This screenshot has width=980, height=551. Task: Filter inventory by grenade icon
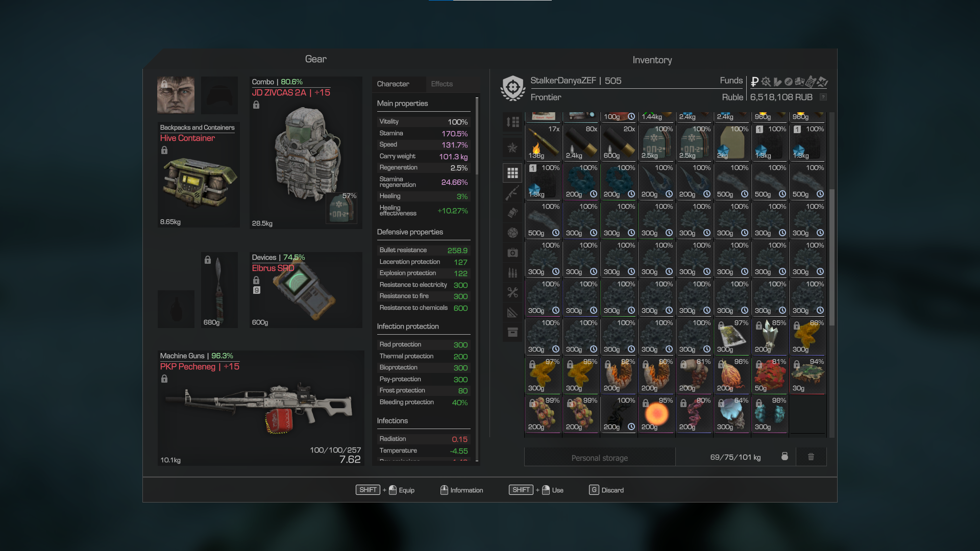(x=512, y=213)
